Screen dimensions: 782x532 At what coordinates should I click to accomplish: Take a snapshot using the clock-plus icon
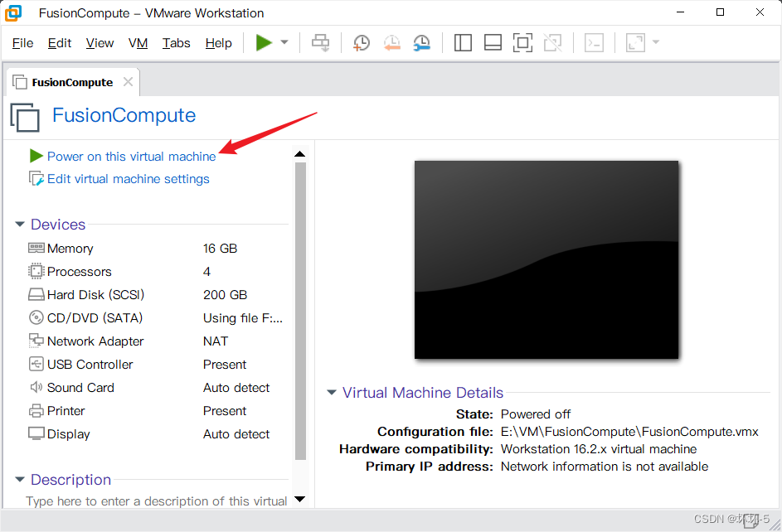[x=361, y=43]
